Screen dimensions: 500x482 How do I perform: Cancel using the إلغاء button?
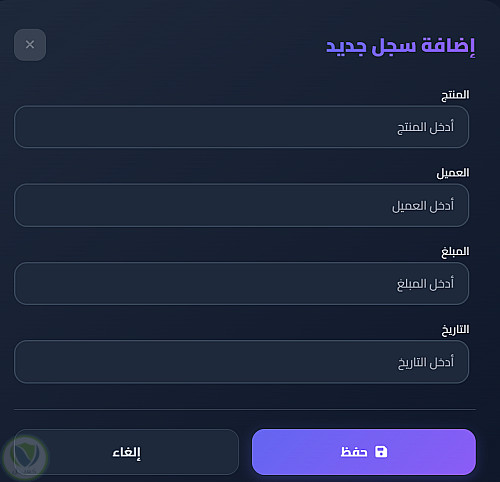click(126, 452)
